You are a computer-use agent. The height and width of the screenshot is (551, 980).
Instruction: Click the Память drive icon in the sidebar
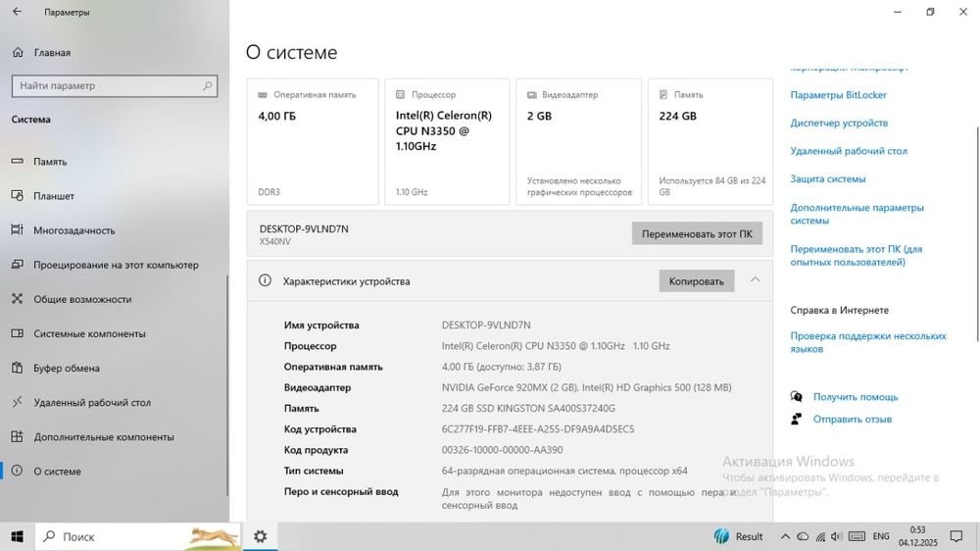click(x=17, y=161)
